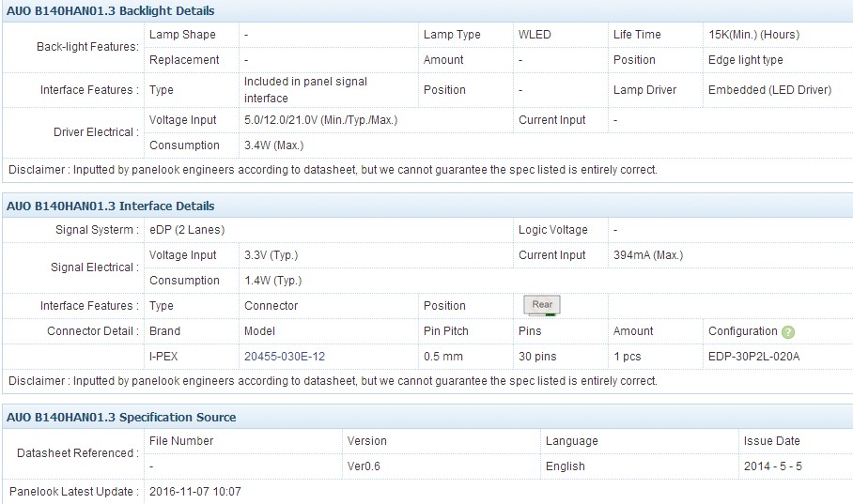Click the 'Panelook Latest Update :' label
Screen dimensions: 853x504
click(x=74, y=492)
